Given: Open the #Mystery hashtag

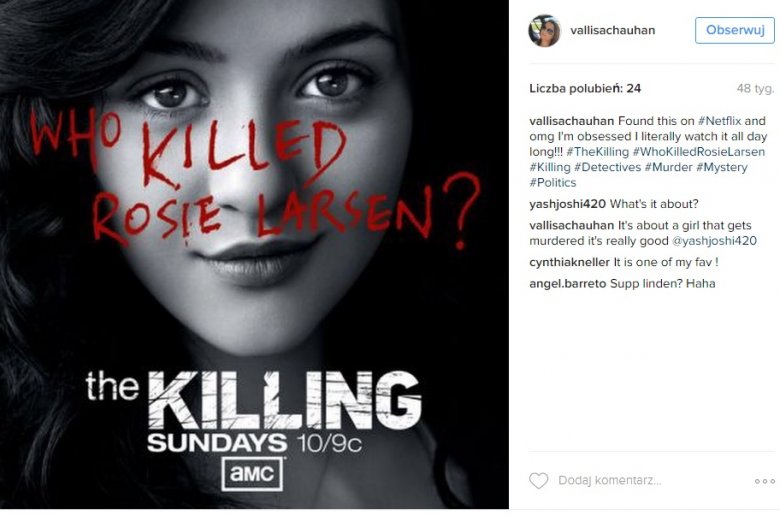Looking at the screenshot, I should 721,167.
